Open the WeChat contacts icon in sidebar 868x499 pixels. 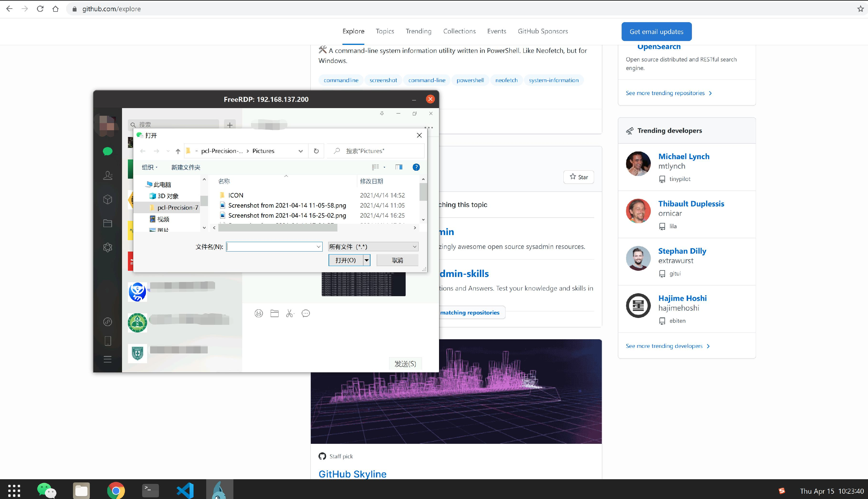click(107, 175)
